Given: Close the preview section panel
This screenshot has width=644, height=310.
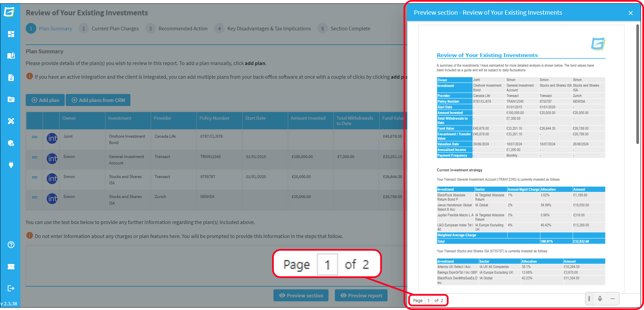Looking at the screenshot, I should [x=631, y=13].
